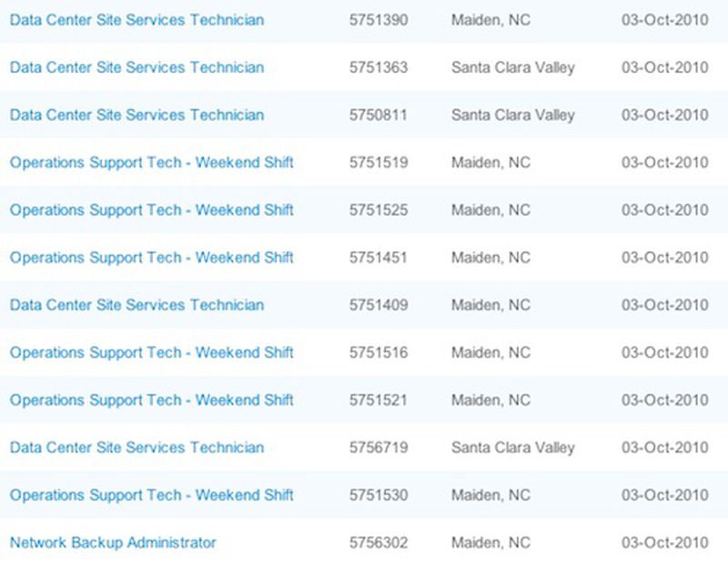Click Maiden, NC location in Network Backup row
Image resolution: width=728 pixels, height=566 pixels.
490,543
